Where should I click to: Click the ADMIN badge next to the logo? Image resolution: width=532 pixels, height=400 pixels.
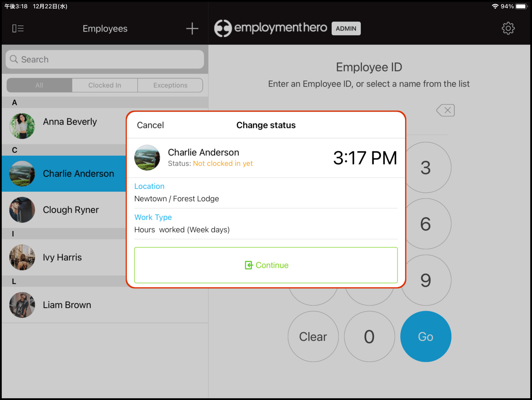346,28
